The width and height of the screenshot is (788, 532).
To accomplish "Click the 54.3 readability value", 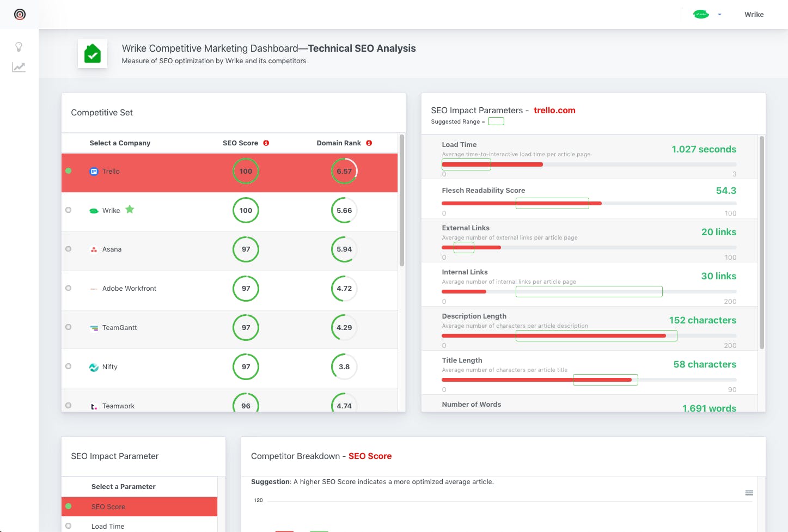I will [726, 191].
